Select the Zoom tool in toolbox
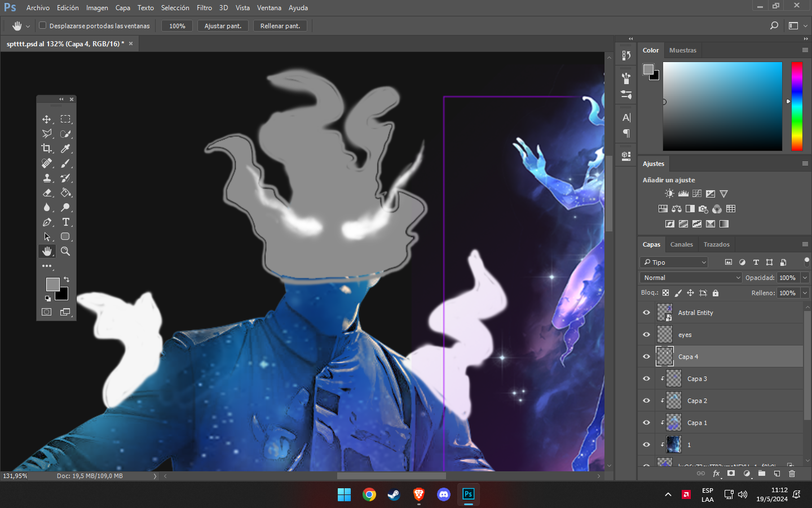The height and width of the screenshot is (508, 812). (65, 251)
